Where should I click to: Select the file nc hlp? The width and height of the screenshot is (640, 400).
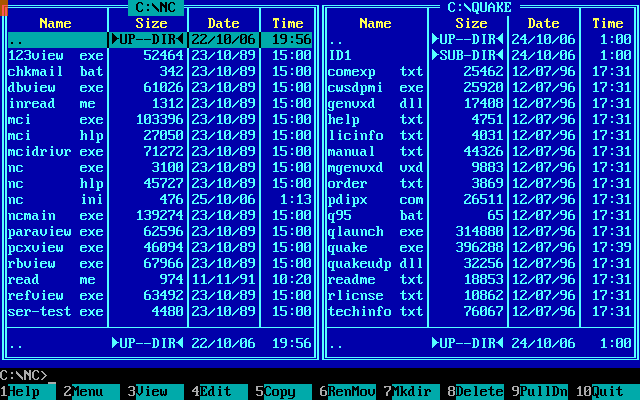(160, 183)
